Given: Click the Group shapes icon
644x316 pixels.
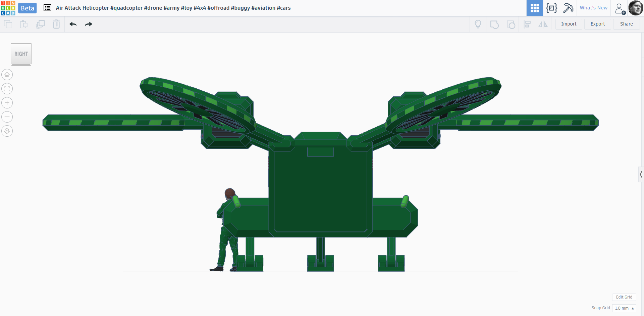Looking at the screenshot, I should (494, 25).
